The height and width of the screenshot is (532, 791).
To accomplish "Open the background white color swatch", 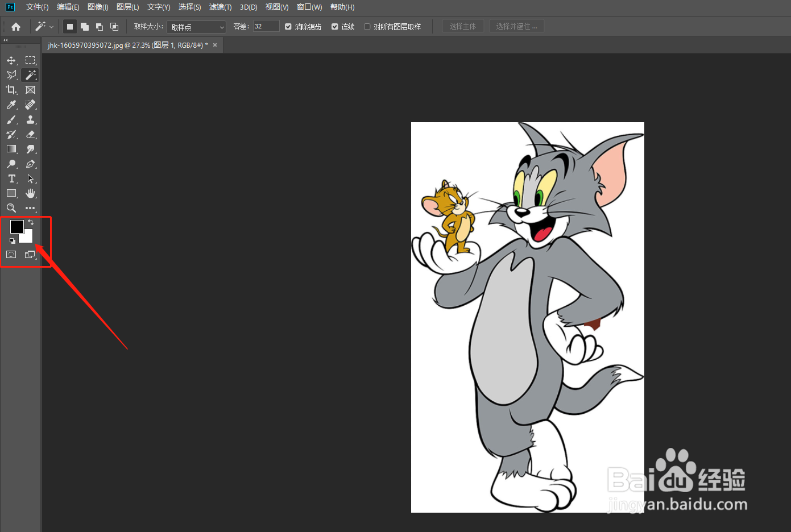I will point(27,236).
